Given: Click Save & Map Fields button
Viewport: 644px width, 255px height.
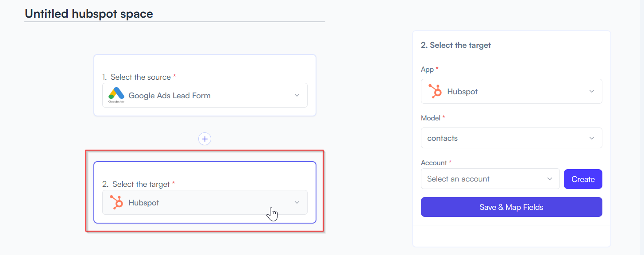Looking at the screenshot, I should coord(512,207).
